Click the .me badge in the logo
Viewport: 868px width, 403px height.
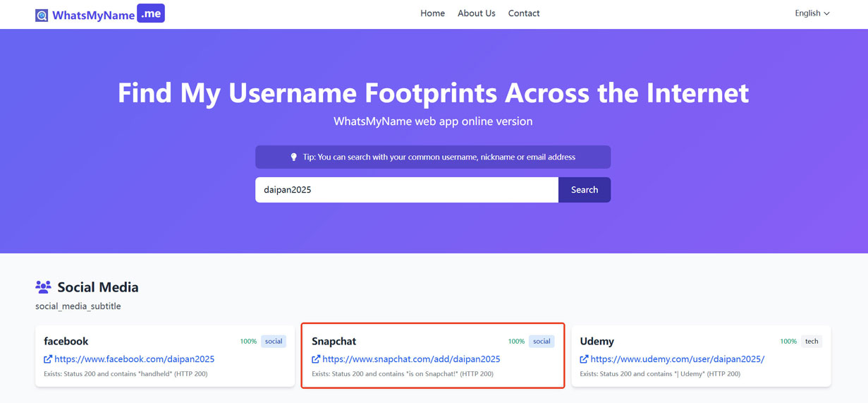(151, 13)
